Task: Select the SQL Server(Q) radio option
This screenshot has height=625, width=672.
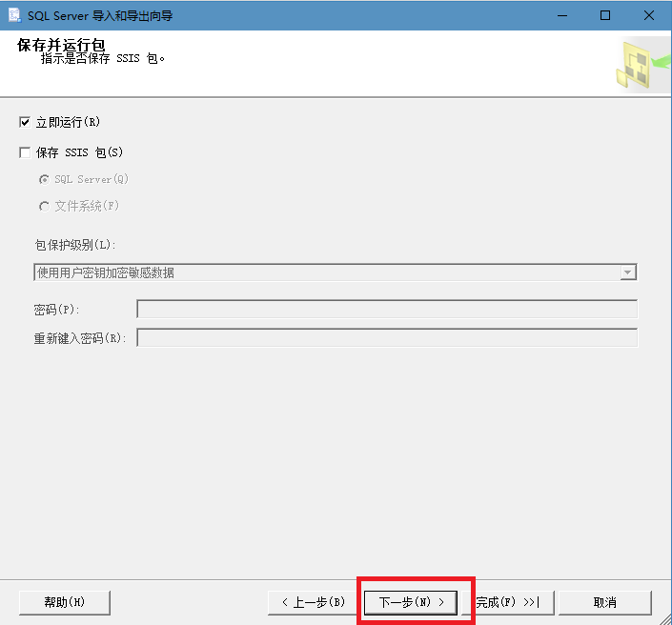Action: tap(44, 179)
